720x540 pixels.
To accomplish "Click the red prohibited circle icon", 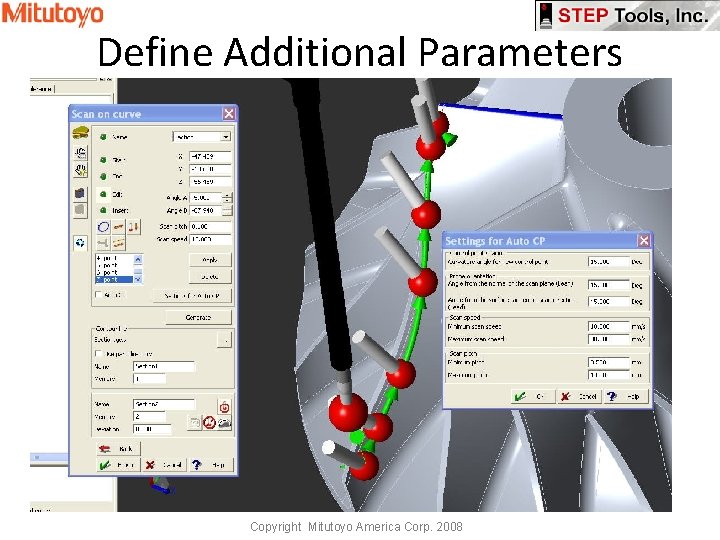I will coord(209,422).
